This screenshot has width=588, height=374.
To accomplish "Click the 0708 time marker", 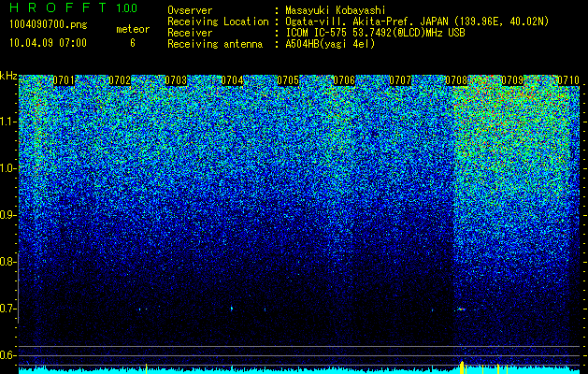I will click(x=456, y=80).
